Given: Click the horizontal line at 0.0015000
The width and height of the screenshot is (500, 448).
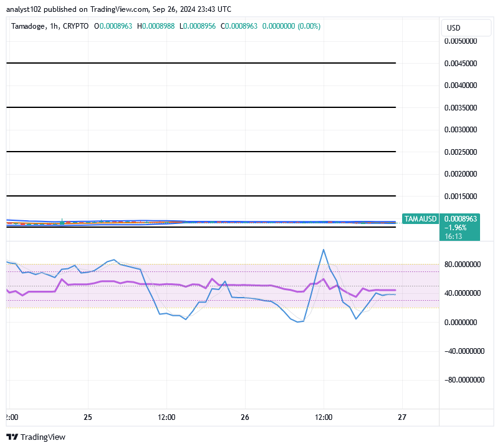Looking at the screenshot, I should [x=201, y=196].
